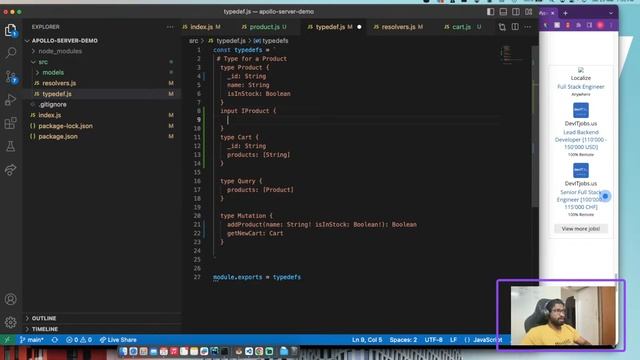Toggle primary side bar layout icon
Viewport: 640px width, 360px height.
point(490,12)
